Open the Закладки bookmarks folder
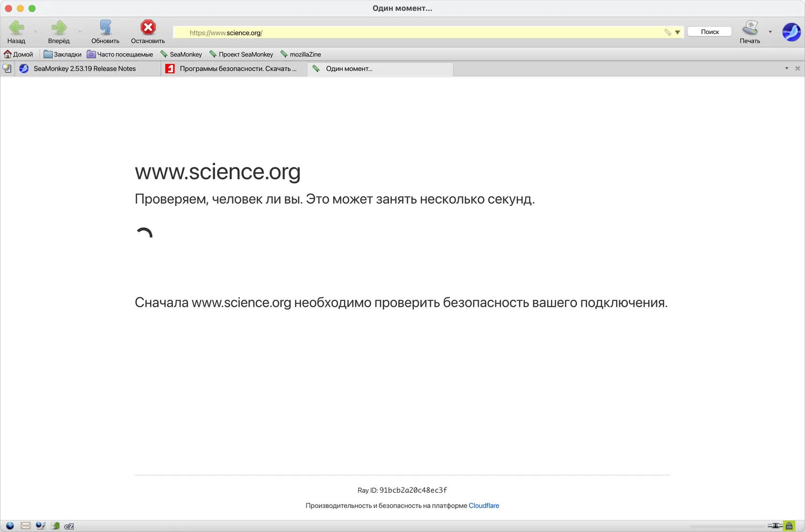The width and height of the screenshot is (805, 532). (x=63, y=54)
